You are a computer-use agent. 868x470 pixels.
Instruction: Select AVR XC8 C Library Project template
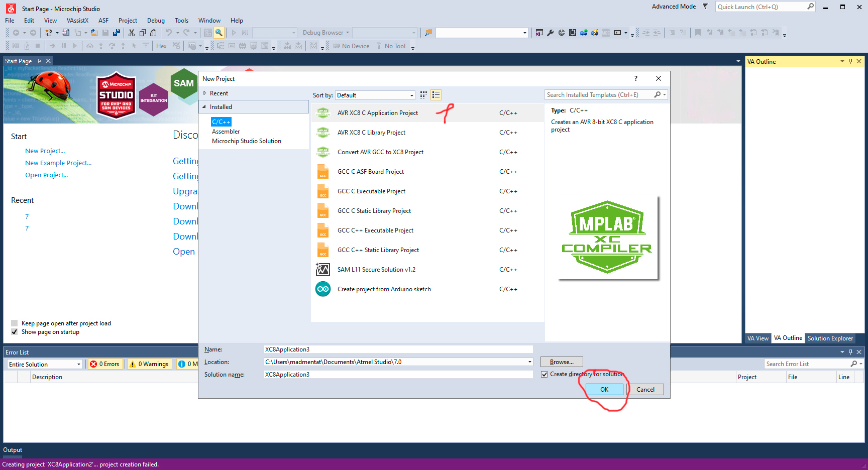point(427,133)
